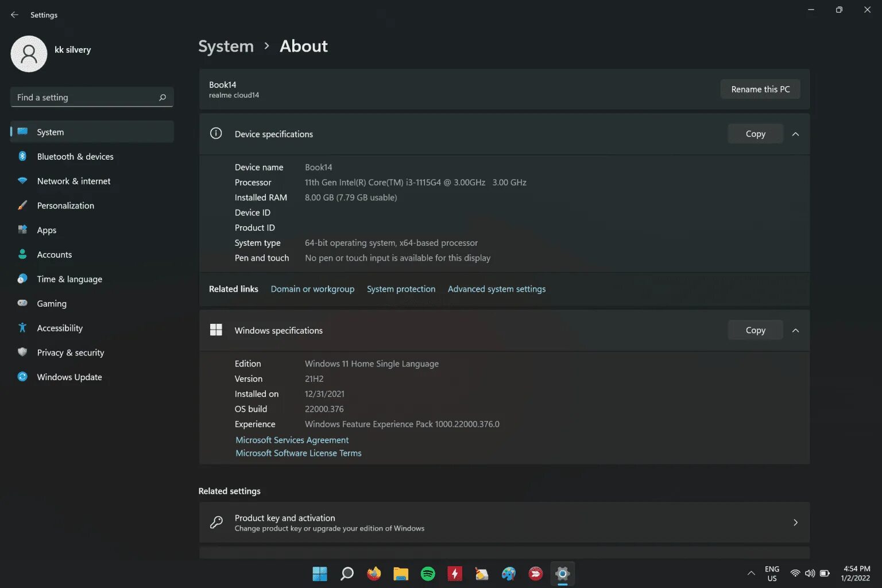Open Privacy & security settings

click(x=92, y=353)
